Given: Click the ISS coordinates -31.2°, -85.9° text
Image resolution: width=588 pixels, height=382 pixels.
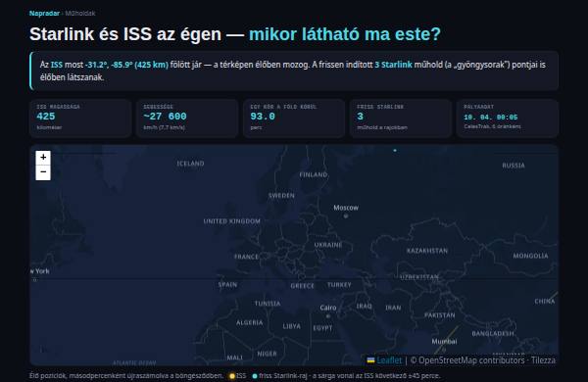Looking at the screenshot, I should tap(109, 65).
